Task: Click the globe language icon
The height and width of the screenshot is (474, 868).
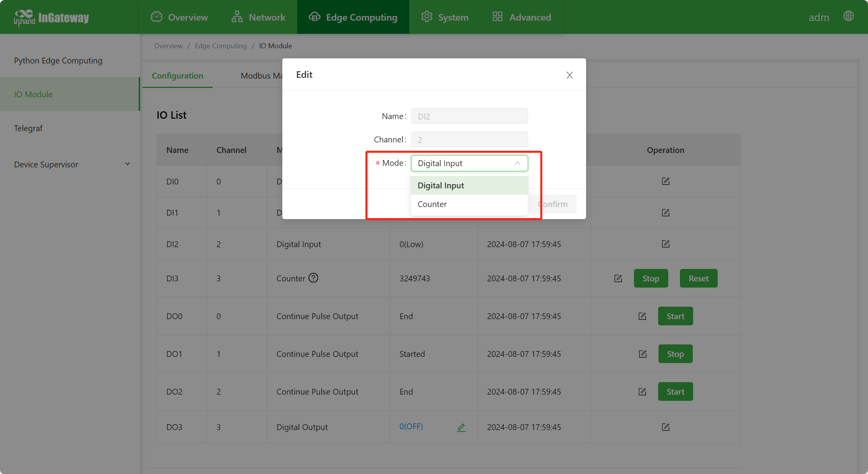Action: pyautogui.click(x=849, y=16)
